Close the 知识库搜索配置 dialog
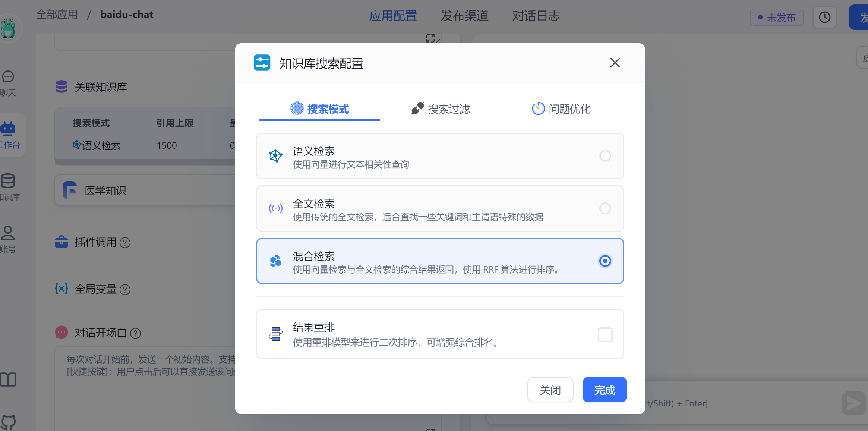The image size is (868, 431). (615, 63)
